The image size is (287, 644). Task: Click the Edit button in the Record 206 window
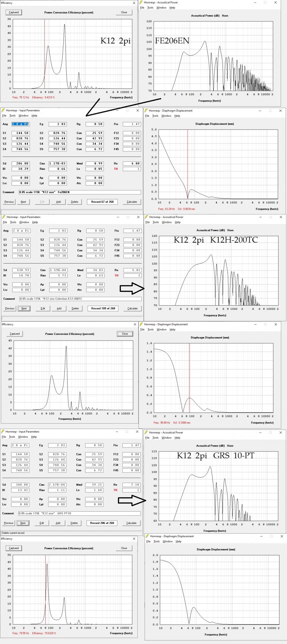click(x=42, y=523)
